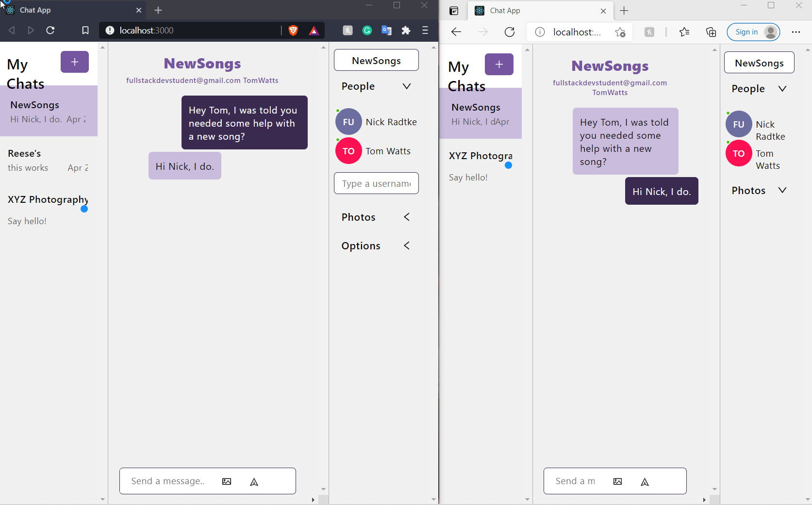812x505 pixels.
Task: Click image attach icon in Edge message box
Action: [617, 481]
